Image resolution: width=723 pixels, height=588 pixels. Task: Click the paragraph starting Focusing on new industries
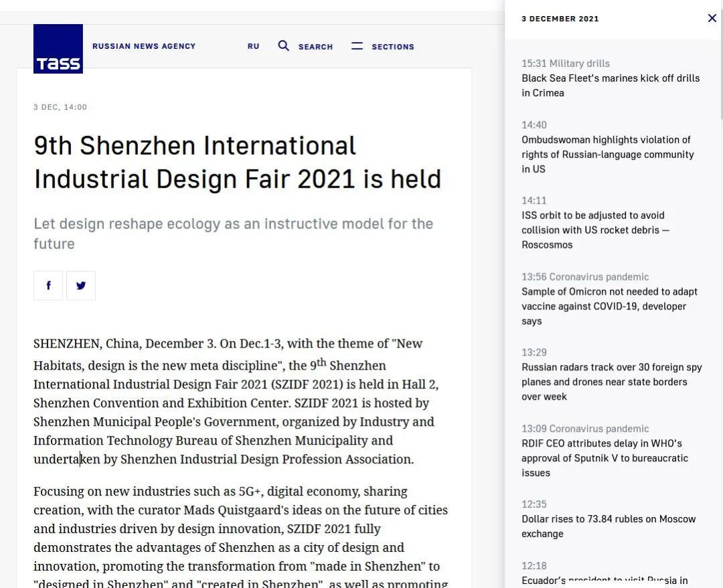tap(241, 537)
